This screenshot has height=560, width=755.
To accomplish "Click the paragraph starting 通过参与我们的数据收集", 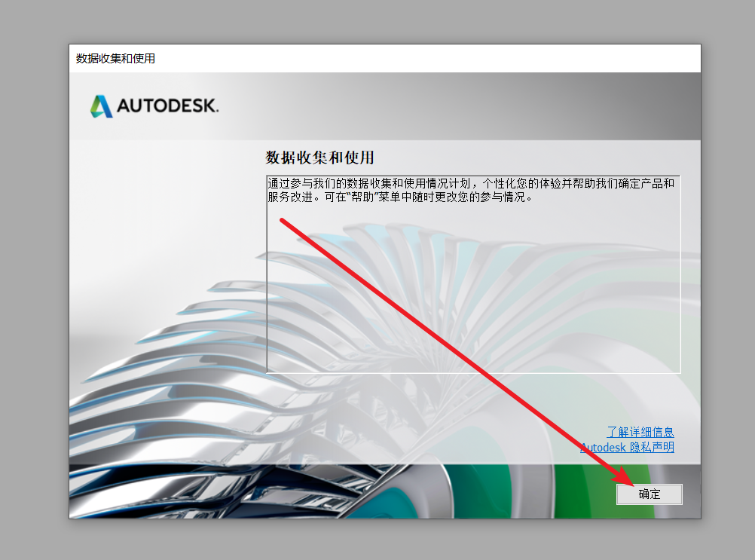I will pyautogui.click(x=471, y=190).
